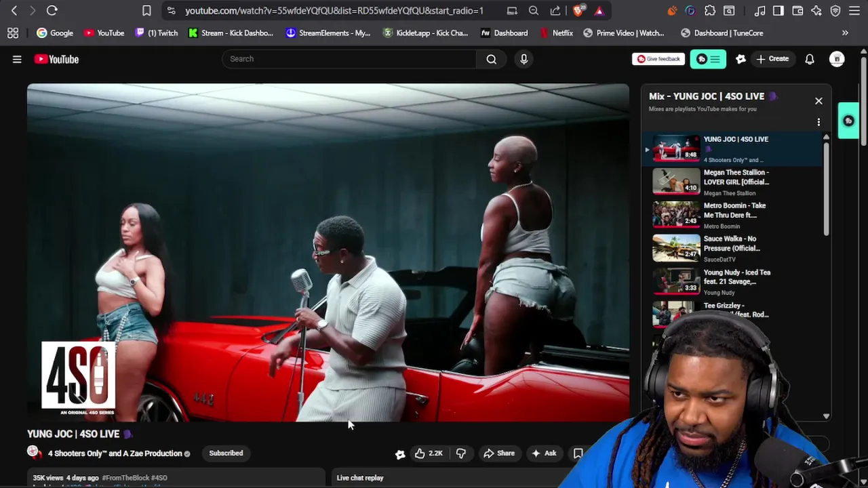Image resolution: width=868 pixels, height=488 pixels.
Task: Toggle the teal extension button in YouTube header
Action: click(708, 59)
